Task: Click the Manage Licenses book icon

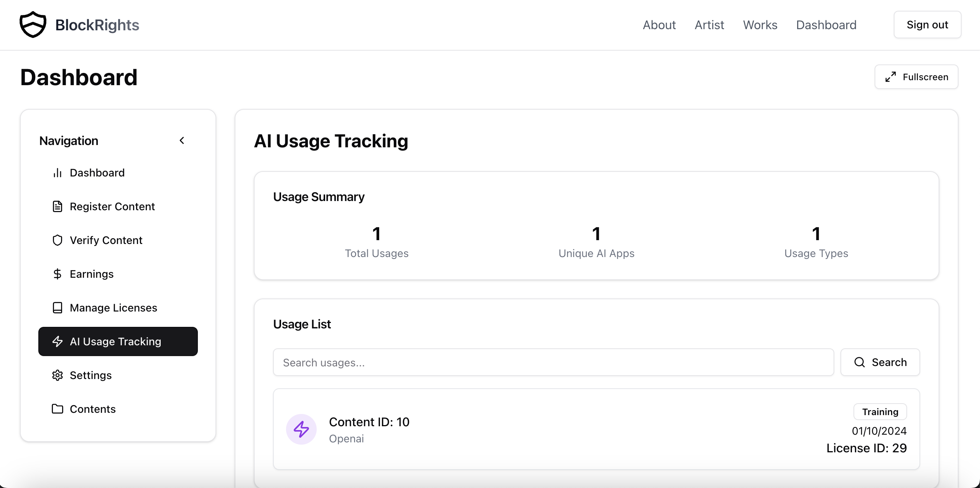Action: click(x=58, y=308)
